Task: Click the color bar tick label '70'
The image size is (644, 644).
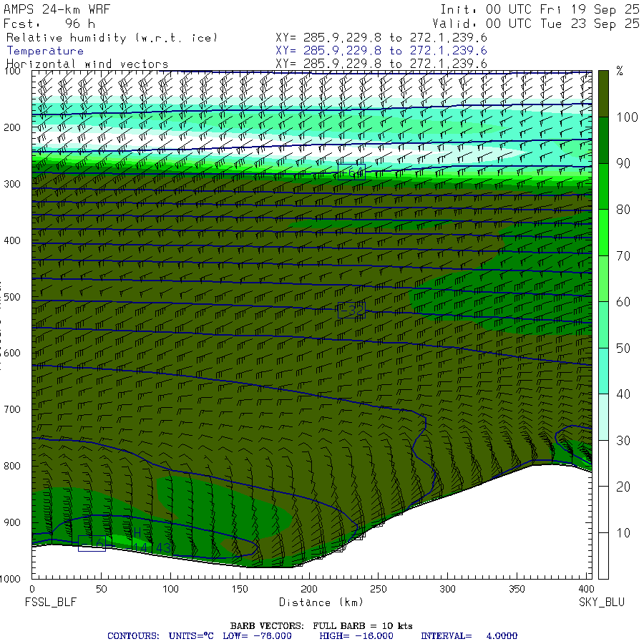Action: click(623, 256)
